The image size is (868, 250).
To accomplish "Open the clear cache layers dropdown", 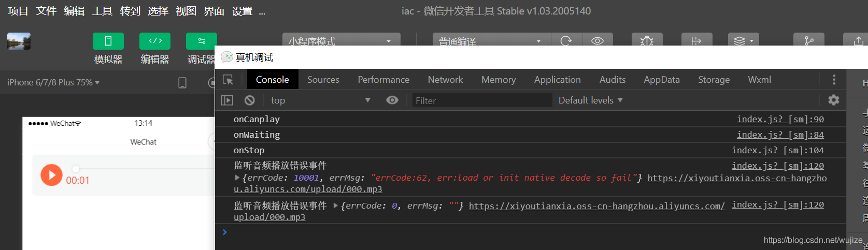I will click(x=744, y=41).
